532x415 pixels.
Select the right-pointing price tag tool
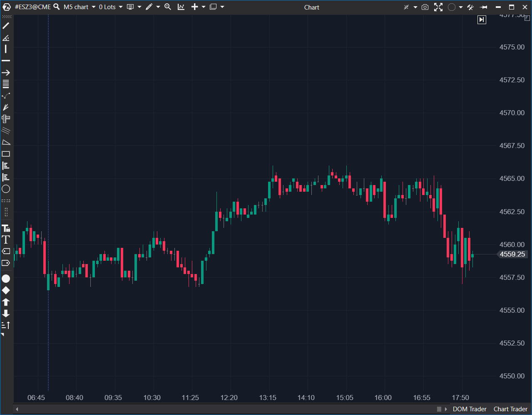(6, 263)
